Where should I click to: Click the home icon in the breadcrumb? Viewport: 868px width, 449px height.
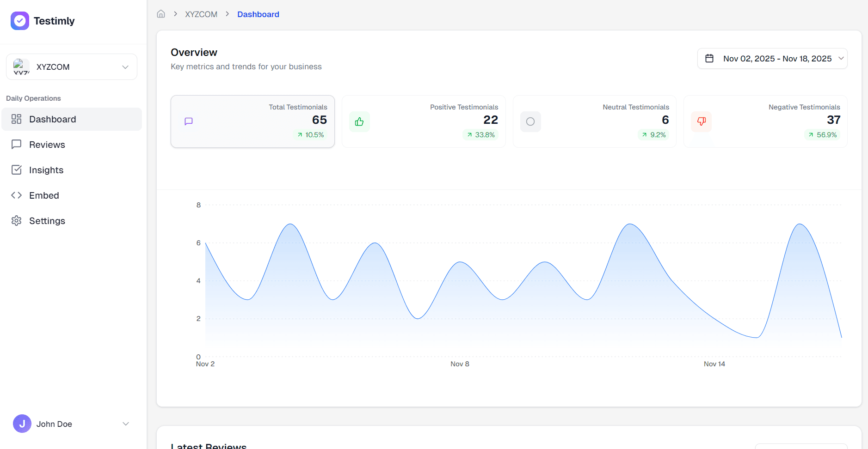coord(161,14)
